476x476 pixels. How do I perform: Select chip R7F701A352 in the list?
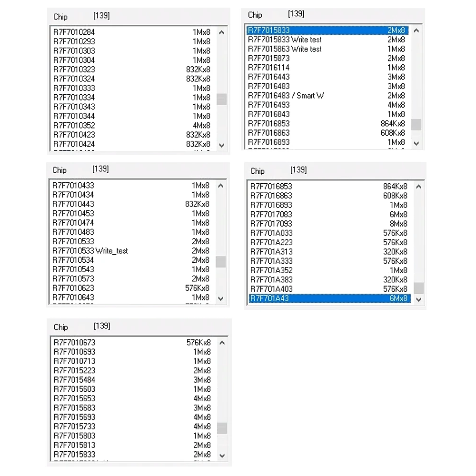coord(271,270)
